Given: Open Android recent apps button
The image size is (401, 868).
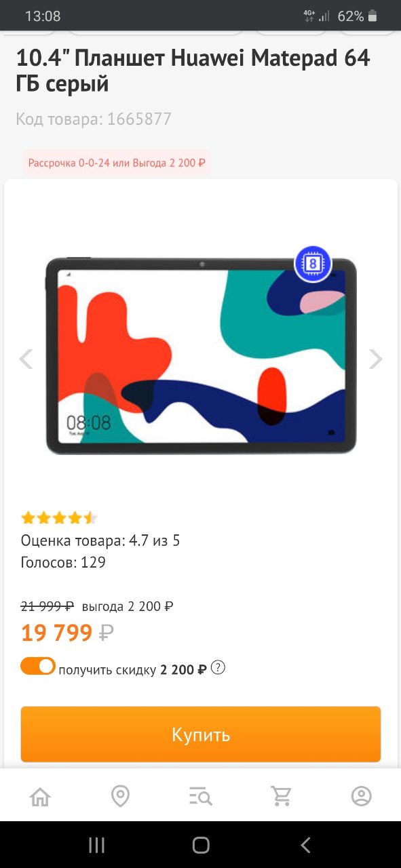Looking at the screenshot, I should tap(96, 844).
